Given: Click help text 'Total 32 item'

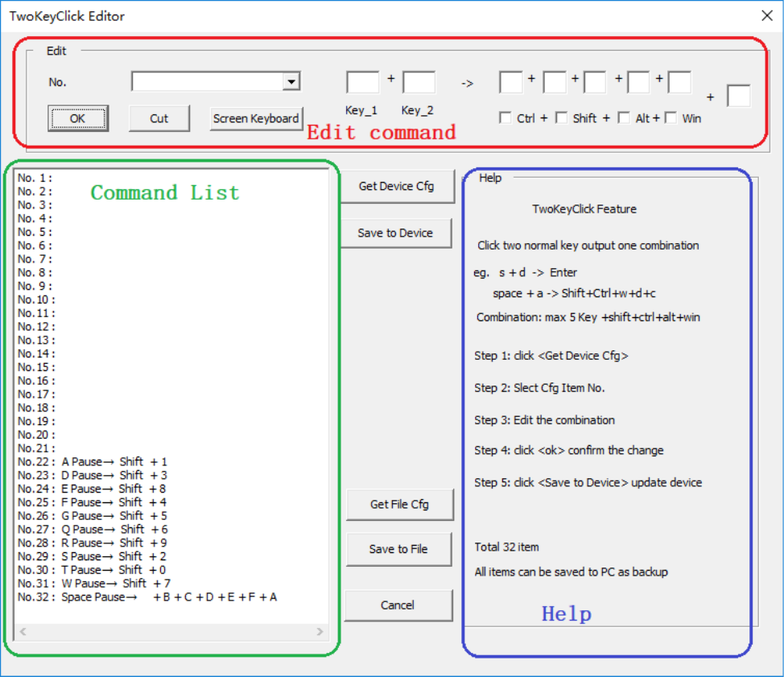Looking at the screenshot, I should (x=506, y=547).
